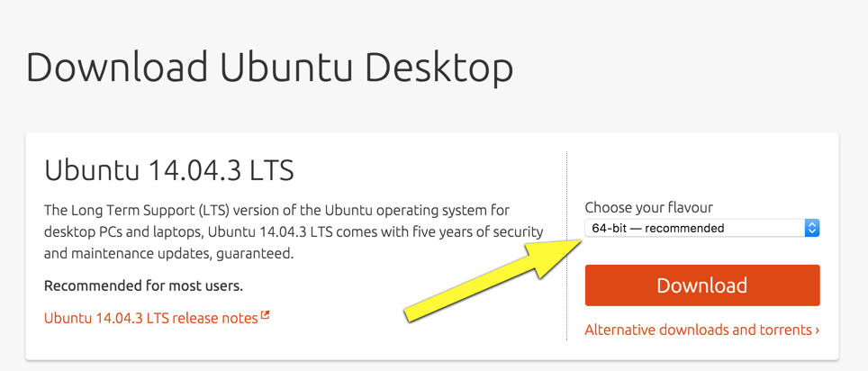Click the chevron after Alternative downloads and torrents
Viewport: 868px width, 371px height.
[817, 330]
